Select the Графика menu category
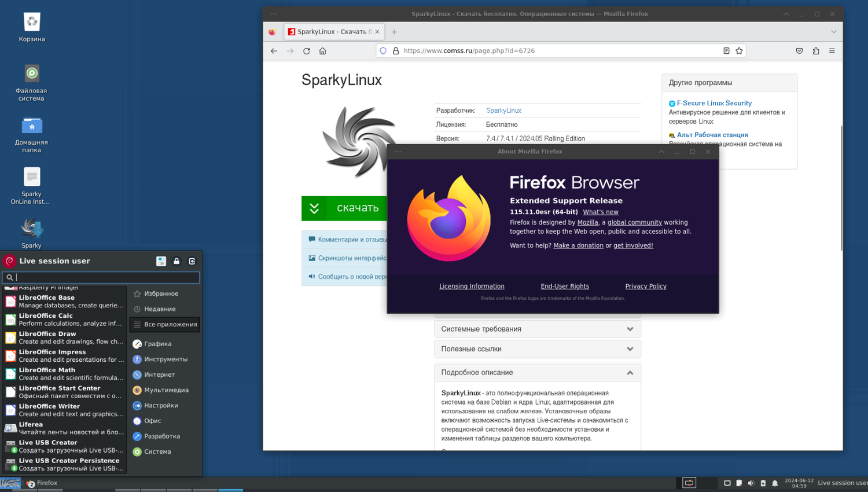 (165, 344)
